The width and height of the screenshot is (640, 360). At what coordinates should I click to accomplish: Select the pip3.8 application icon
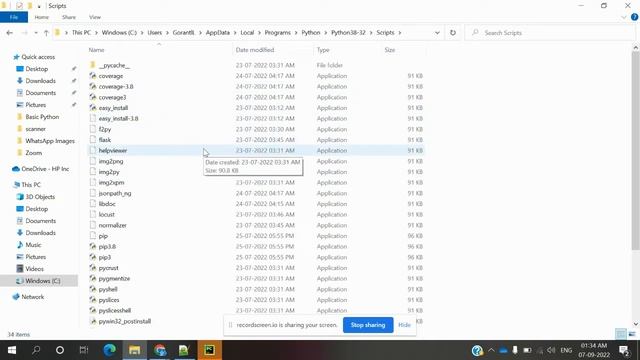click(93, 246)
